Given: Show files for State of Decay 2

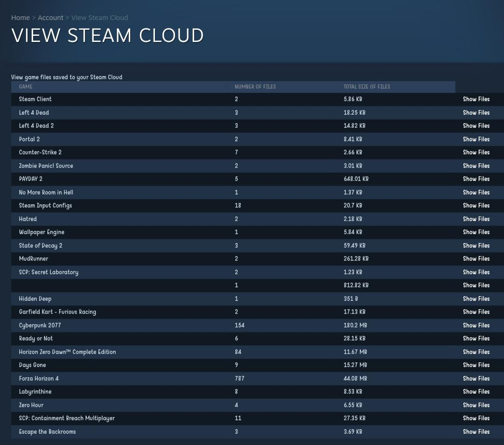Looking at the screenshot, I should pyautogui.click(x=476, y=246).
